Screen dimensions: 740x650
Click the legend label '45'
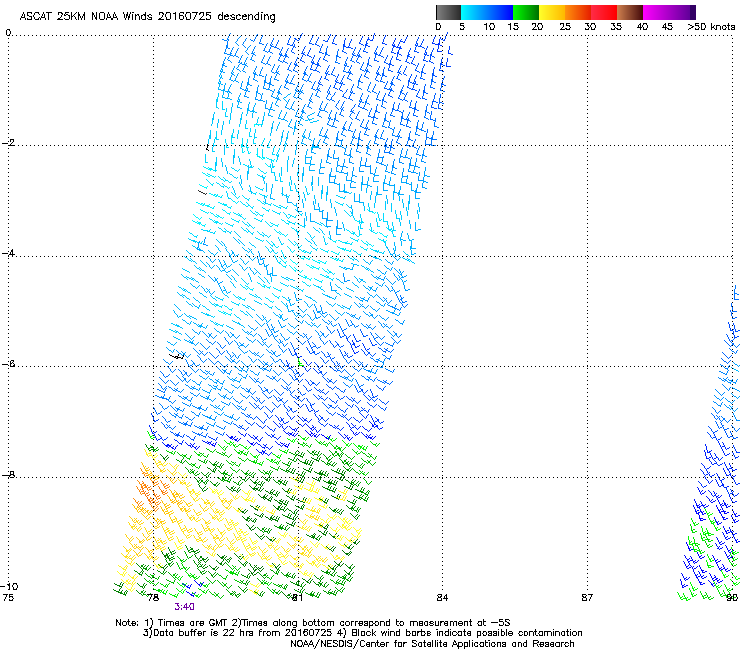point(667,27)
